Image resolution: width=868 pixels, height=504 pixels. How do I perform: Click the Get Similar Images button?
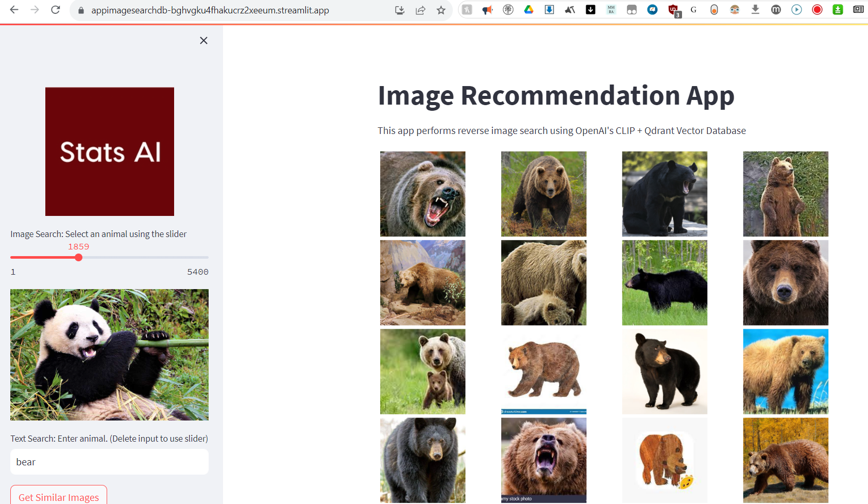click(x=58, y=496)
